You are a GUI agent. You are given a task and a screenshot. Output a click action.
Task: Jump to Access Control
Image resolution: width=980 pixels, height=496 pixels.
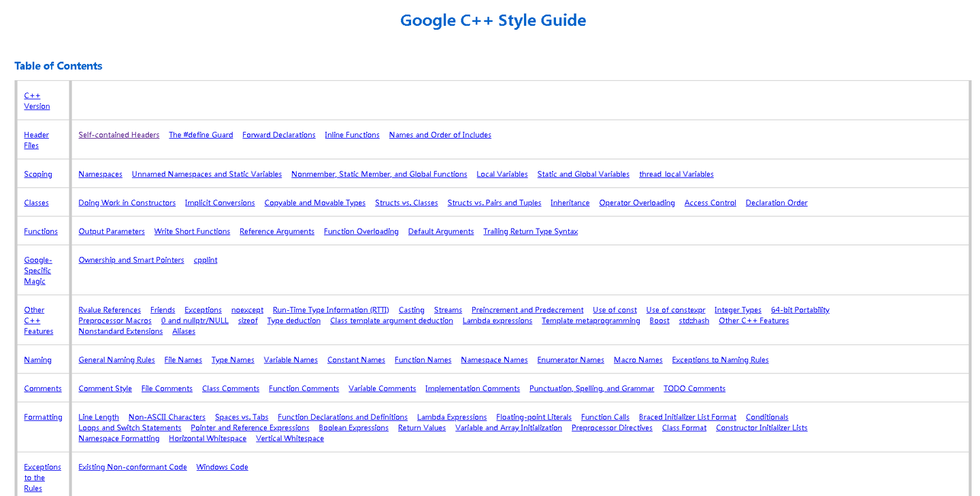710,203
